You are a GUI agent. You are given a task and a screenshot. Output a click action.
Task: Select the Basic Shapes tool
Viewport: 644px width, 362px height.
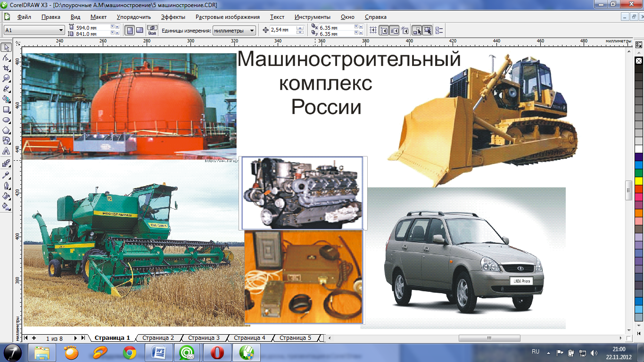(x=7, y=140)
